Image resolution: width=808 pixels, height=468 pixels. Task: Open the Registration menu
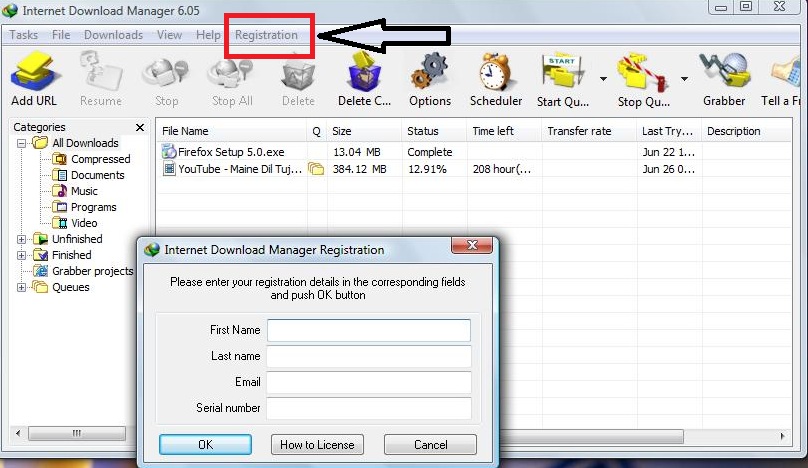(x=266, y=35)
